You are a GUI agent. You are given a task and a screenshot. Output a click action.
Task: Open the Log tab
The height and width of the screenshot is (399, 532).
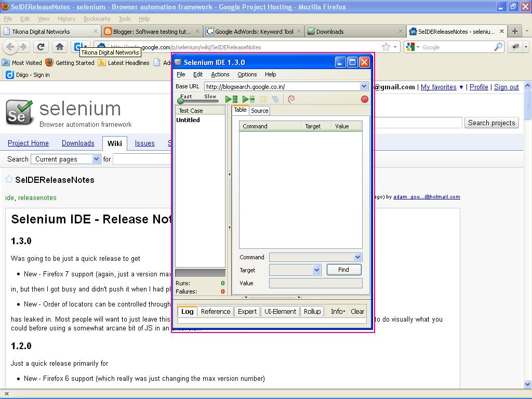(x=187, y=312)
